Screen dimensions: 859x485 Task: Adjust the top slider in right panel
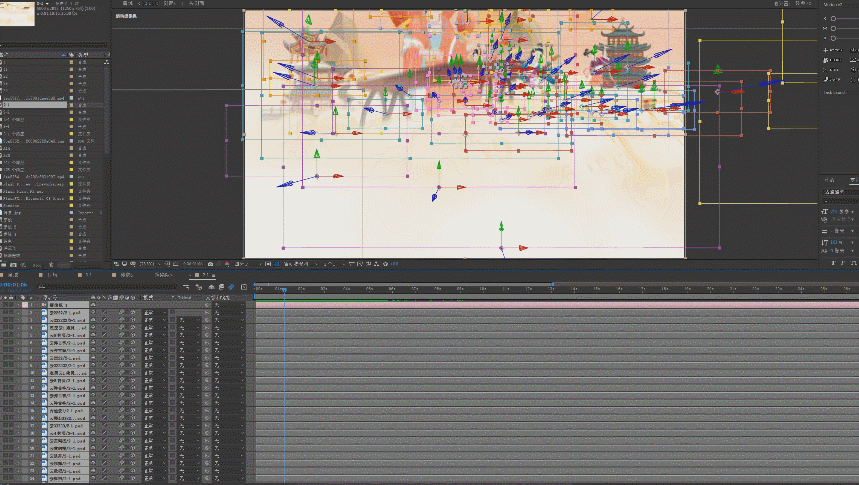click(x=833, y=18)
